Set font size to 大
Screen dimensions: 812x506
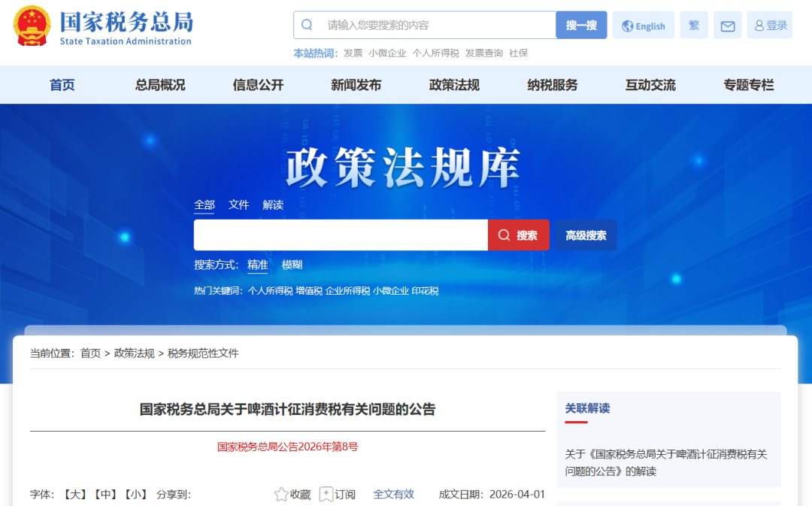[75, 494]
